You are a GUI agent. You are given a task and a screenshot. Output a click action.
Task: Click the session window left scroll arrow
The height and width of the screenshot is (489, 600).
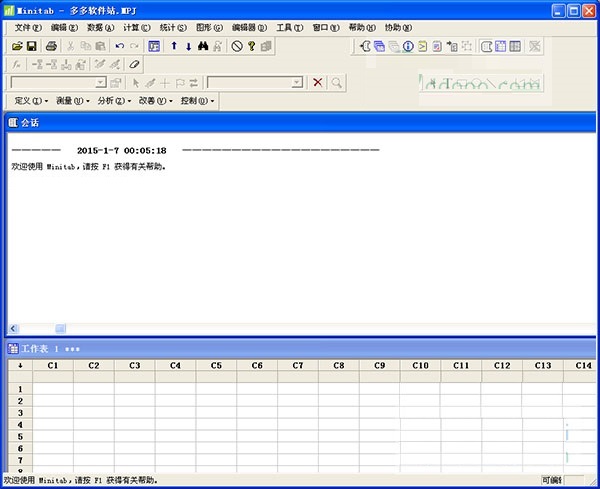click(13, 328)
